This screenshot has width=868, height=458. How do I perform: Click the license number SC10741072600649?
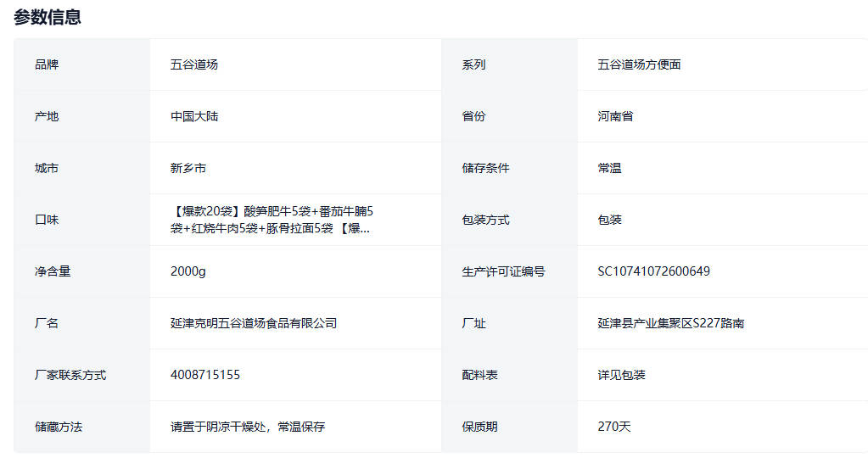click(x=654, y=271)
